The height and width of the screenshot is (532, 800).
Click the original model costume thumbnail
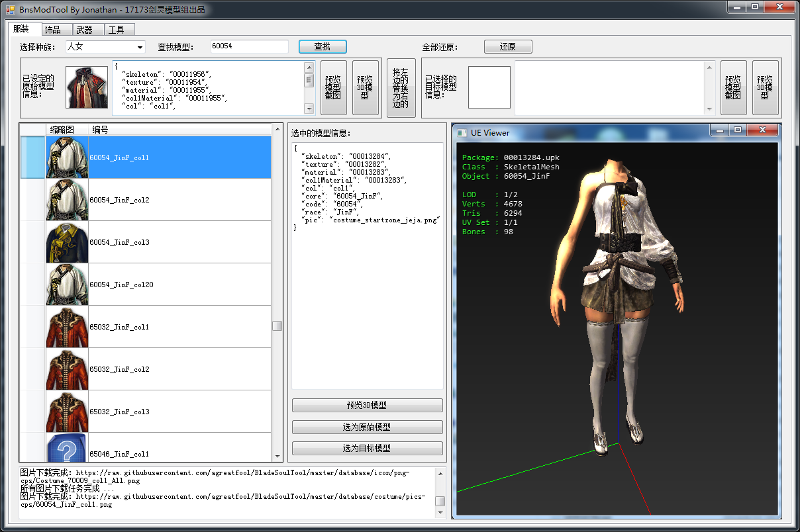(87, 87)
